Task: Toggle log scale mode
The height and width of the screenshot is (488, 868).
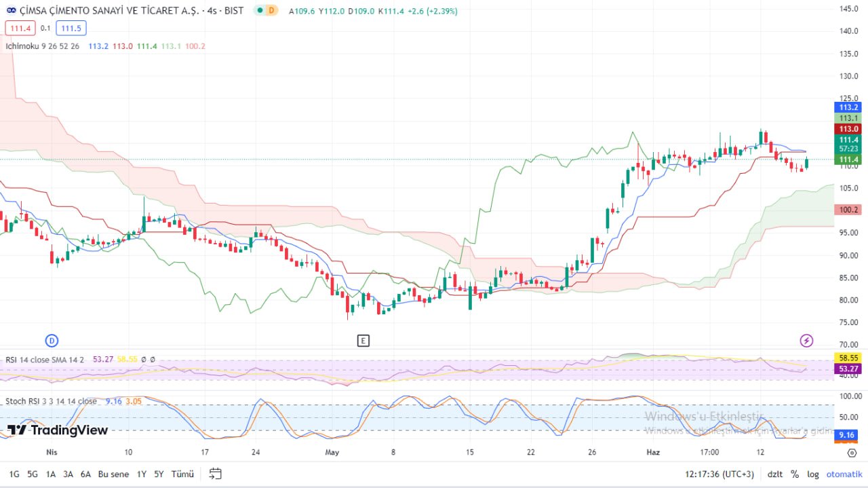Action: (813, 474)
